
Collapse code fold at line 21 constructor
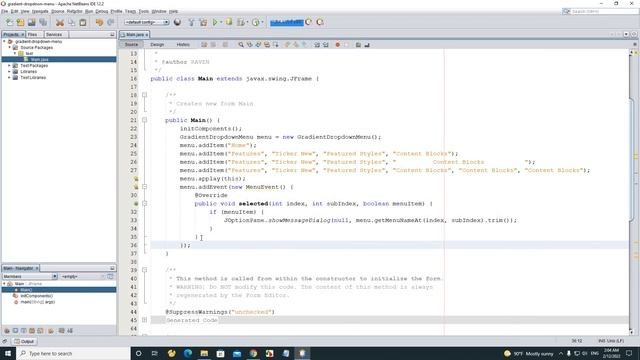click(x=144, y=120)
